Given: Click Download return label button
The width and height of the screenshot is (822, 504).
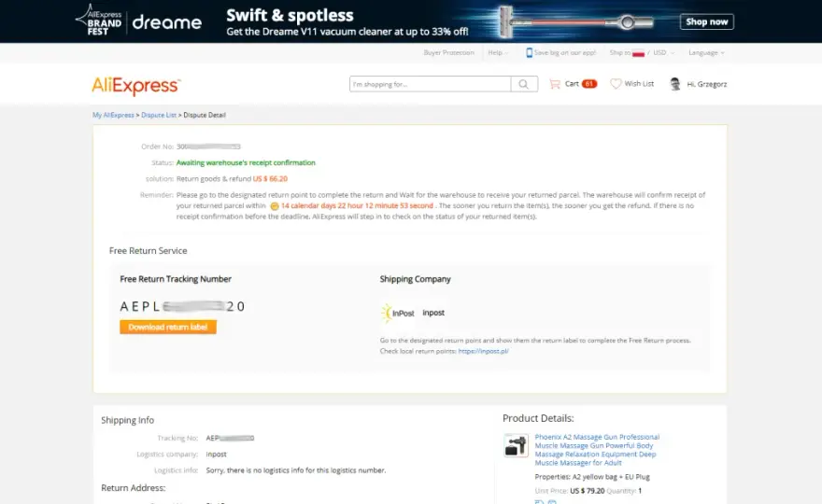Looking at the screenshot, I should coord(168,327).
